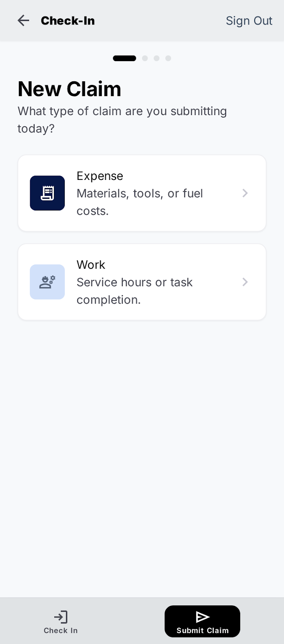This screenshot has height=644, width=284.
Task: Sign Out of the app
Action: pyautogui.click(x=249, y=21)
